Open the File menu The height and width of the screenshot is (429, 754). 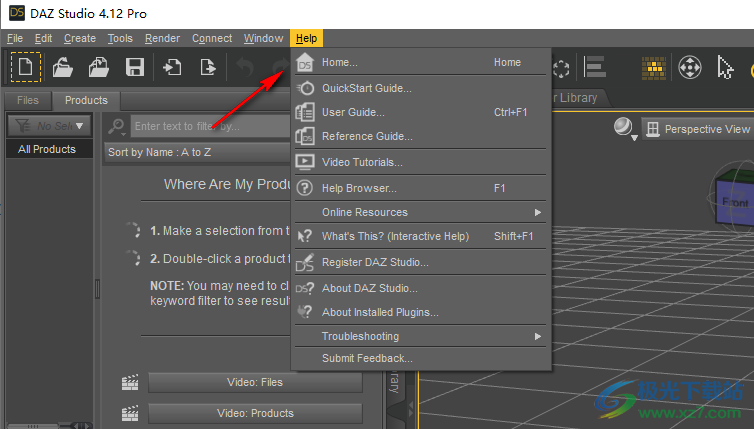(x=15, y=38)
